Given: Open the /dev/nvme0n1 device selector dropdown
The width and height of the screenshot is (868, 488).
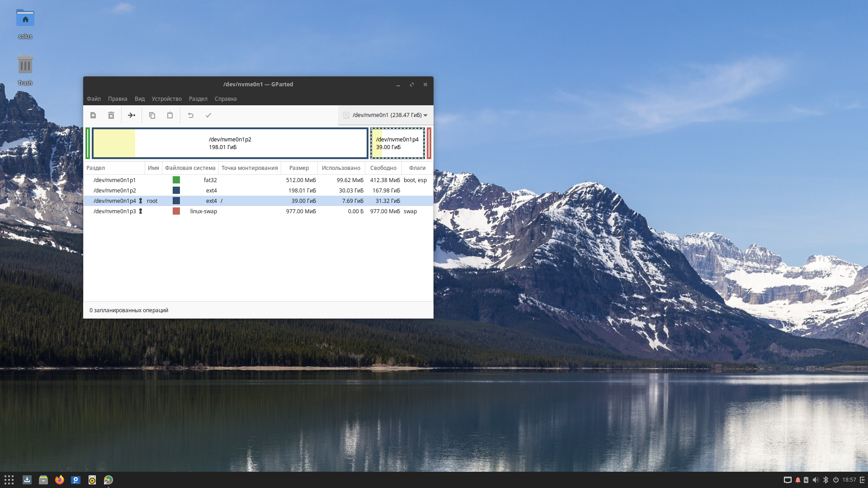Looking at the screenshot, I should click(386, 115).
